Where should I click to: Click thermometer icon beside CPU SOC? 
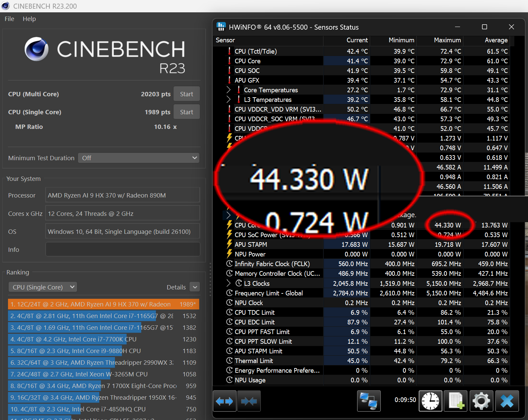pyautogui.click(x=229, y=70)
